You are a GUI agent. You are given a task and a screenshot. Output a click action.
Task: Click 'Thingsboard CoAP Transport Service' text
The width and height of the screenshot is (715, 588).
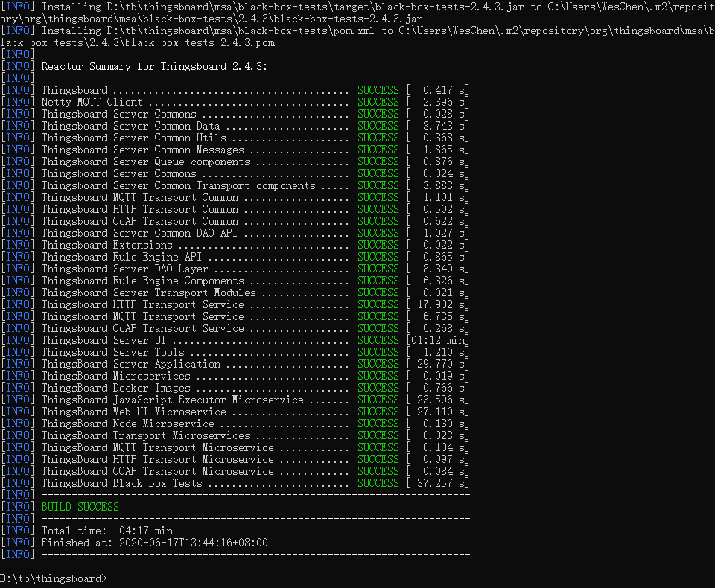point(143,328)
